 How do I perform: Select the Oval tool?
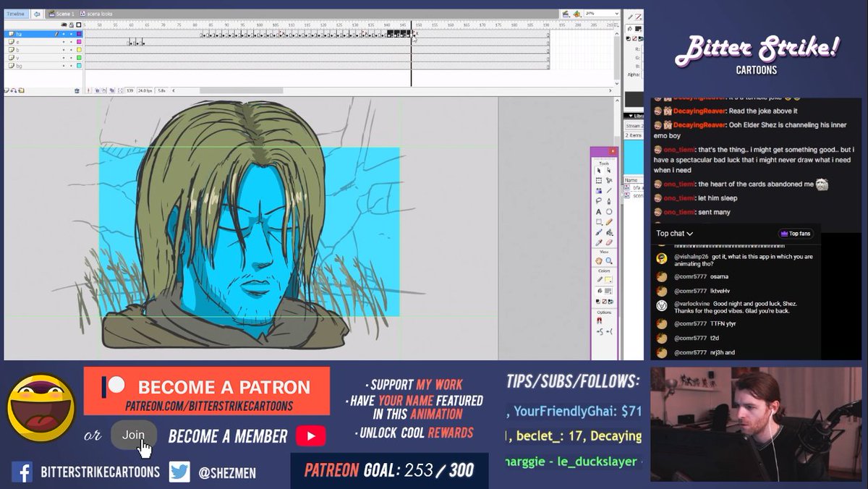tap(609, 212)
